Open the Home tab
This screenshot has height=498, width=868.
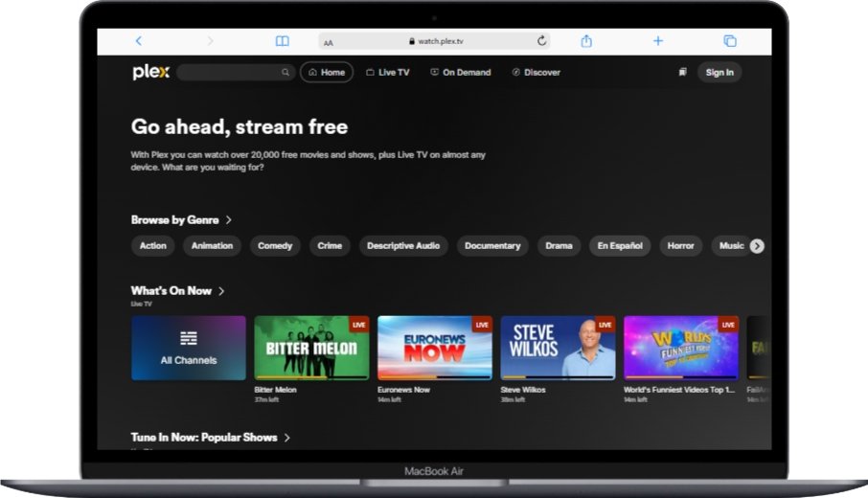point(327,73)
